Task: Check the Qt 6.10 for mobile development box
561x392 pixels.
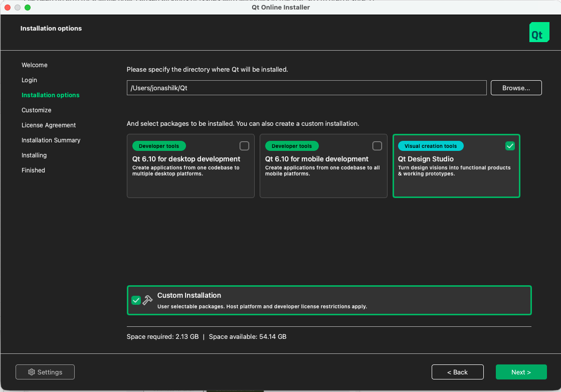Action: 377,146
